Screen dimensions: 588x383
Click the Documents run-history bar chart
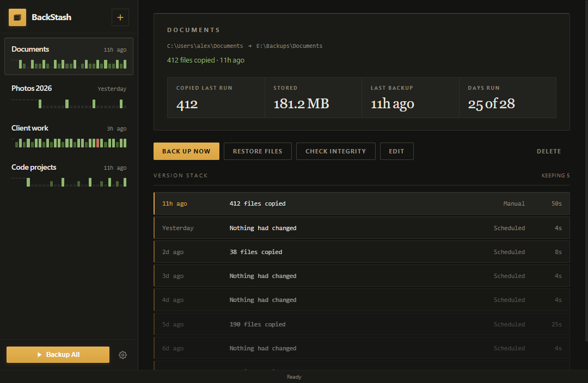(x=69, y=64)
